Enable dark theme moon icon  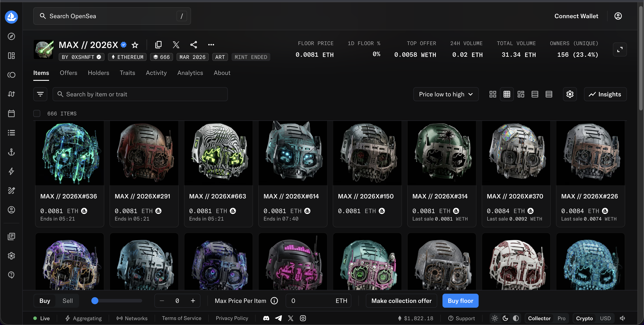[505, 318]
